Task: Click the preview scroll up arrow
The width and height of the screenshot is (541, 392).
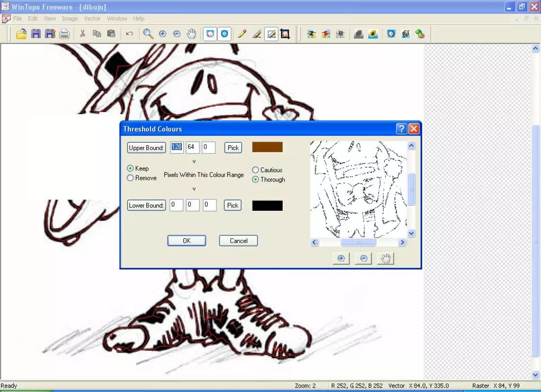Action: [411, 146]
